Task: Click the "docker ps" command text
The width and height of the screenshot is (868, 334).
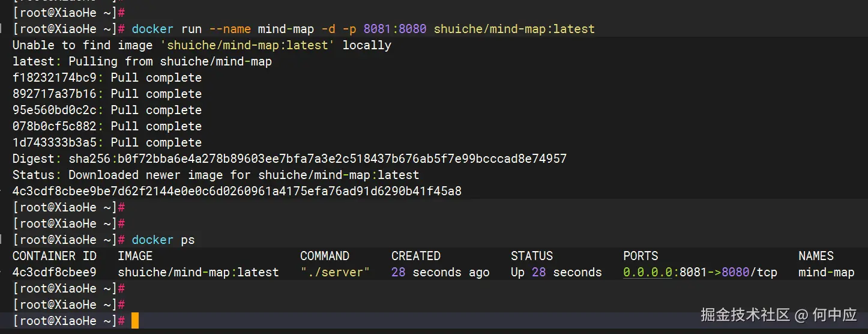Action: tap(163, 240)
